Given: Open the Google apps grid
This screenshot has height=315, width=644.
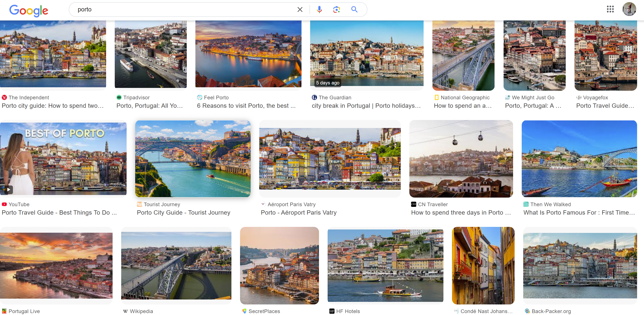Looking at the screenshot, I should (x=610, y=9).
